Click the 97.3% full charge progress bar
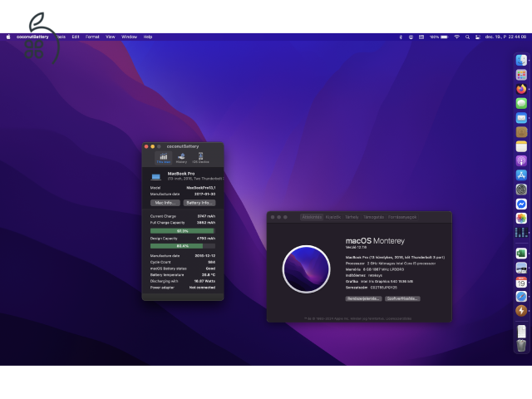The height and width of the screenshot is (399, 532). click(183, 231)
